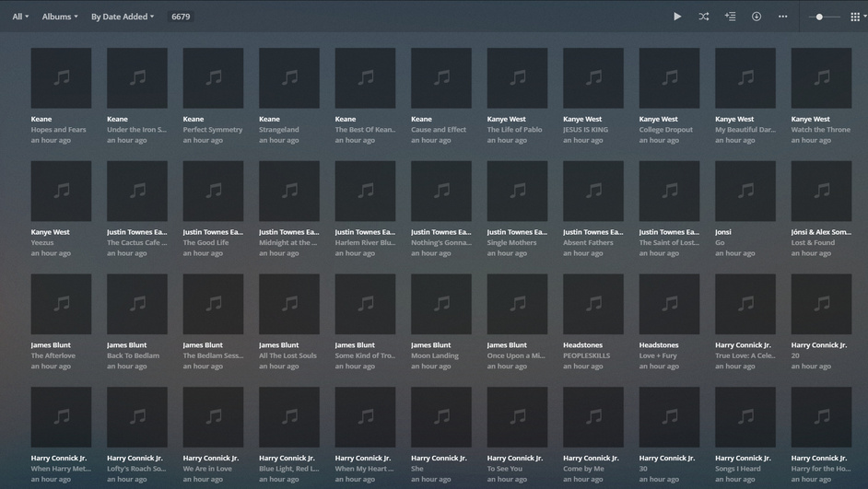Click the Lost & Found album title
This screenshot has height=489, width=868.
(x=813, y=242)
